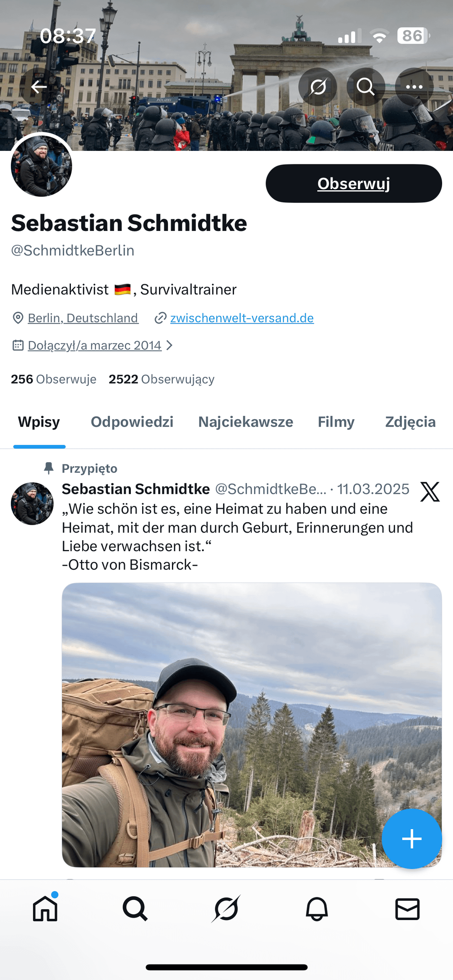The width and height of the screenshot is (453, 980).
Task: Search this profile with magnifier icon
Action: pos(365,87)
